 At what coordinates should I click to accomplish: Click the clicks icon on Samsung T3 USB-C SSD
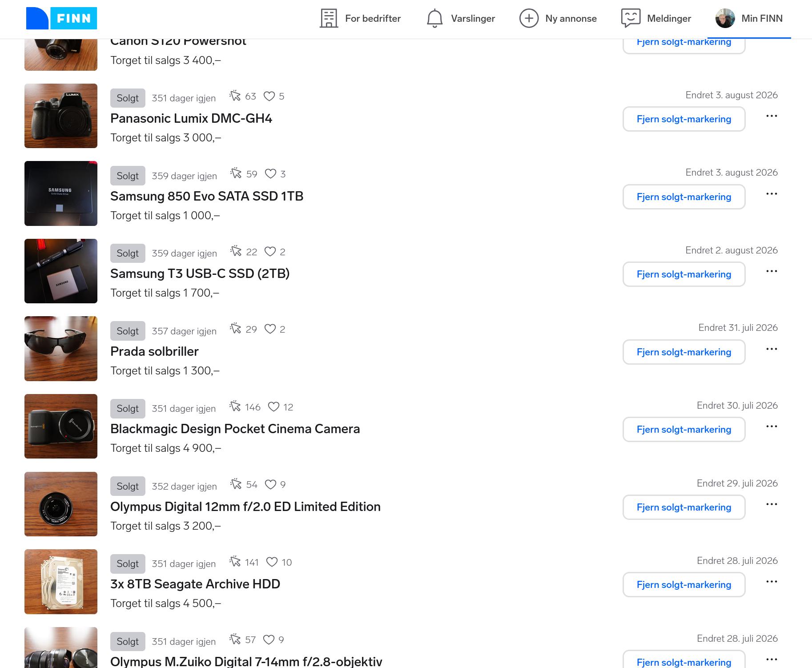pos(236,251)
